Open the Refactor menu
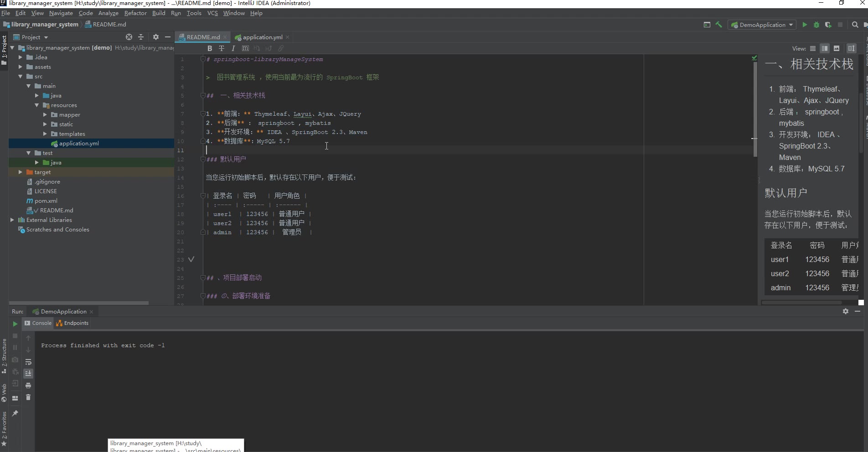Screen dimensions: 868x452 click(x=135, y=13)
